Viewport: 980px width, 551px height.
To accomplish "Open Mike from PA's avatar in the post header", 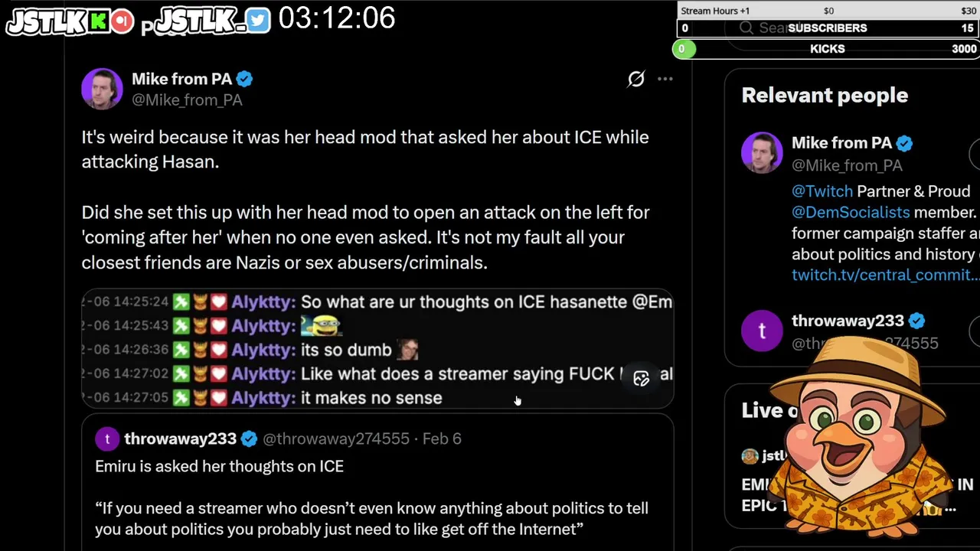I will pyautogui.click(x=102, y=89).
